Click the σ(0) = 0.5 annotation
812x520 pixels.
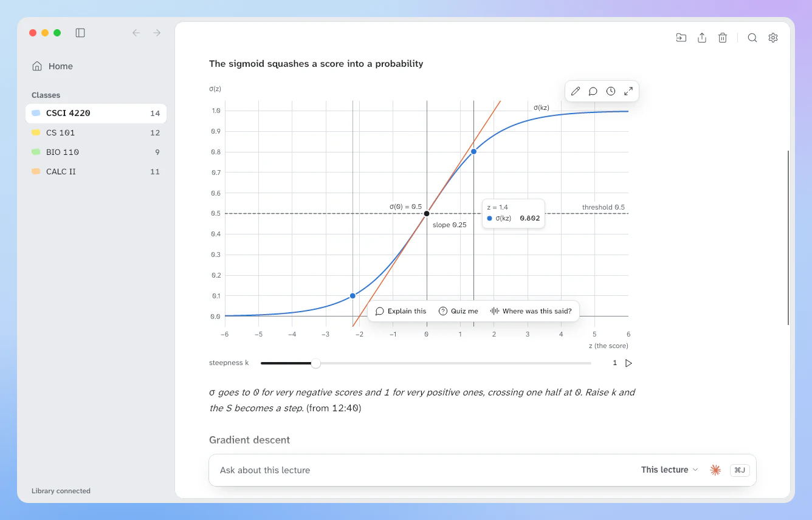coord(405,207)
